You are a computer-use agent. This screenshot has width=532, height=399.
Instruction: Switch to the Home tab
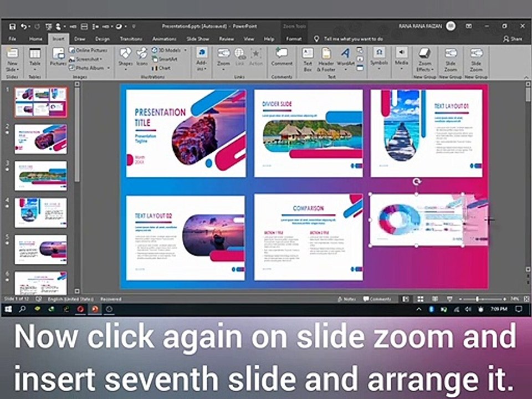(35, 39)
